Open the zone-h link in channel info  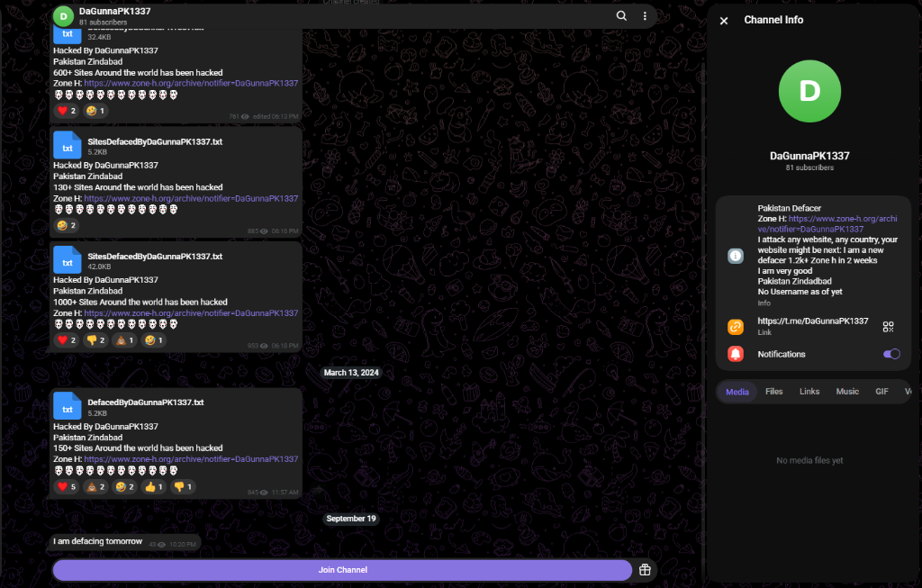click(827, 224)
